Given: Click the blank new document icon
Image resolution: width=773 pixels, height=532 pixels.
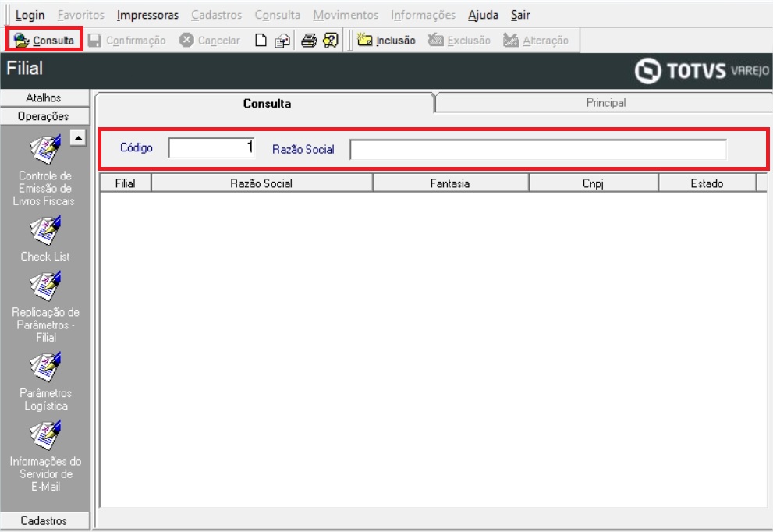Looking at the screenshot, I should (261, 40).
